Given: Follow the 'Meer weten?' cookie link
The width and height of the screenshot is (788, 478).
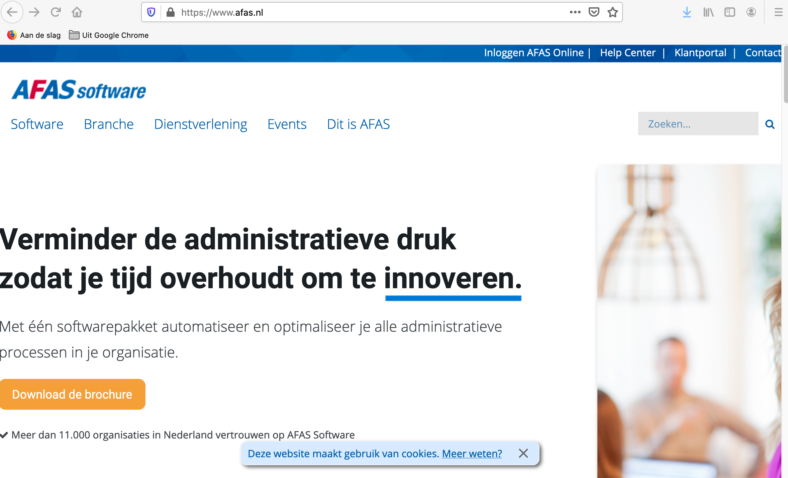Looking at the screenshot, I should pos(472,454).
